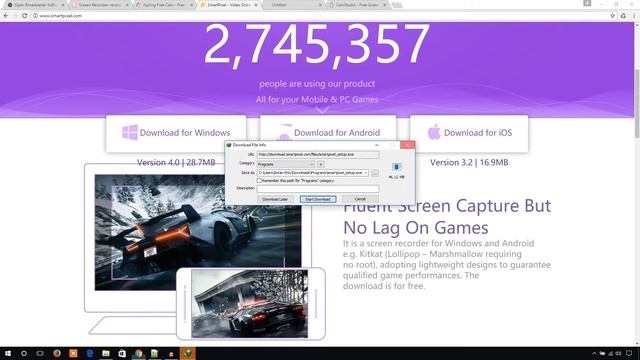This screenshot has height=360, width=640.
Task: Close the SmartPixel browser tab
Action: 256,5
